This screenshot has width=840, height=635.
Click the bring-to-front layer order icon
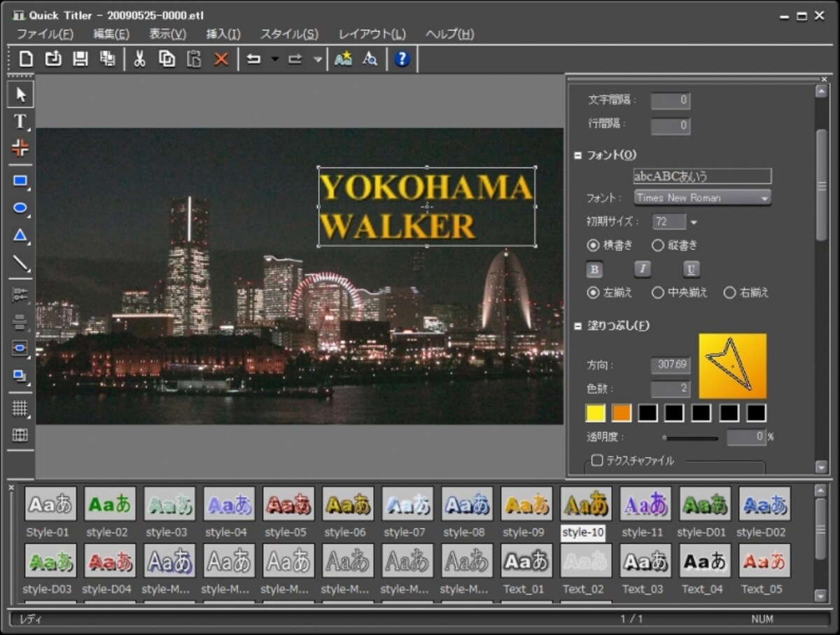click(20, 376)
